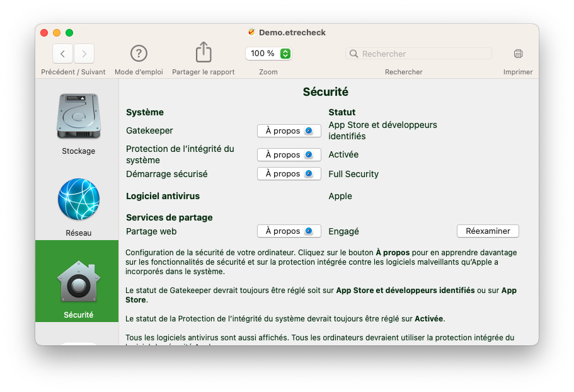Minimize the window with yellow button
Image resolution: width=574 pixels, height=392 pixels.
pos(57,33)
